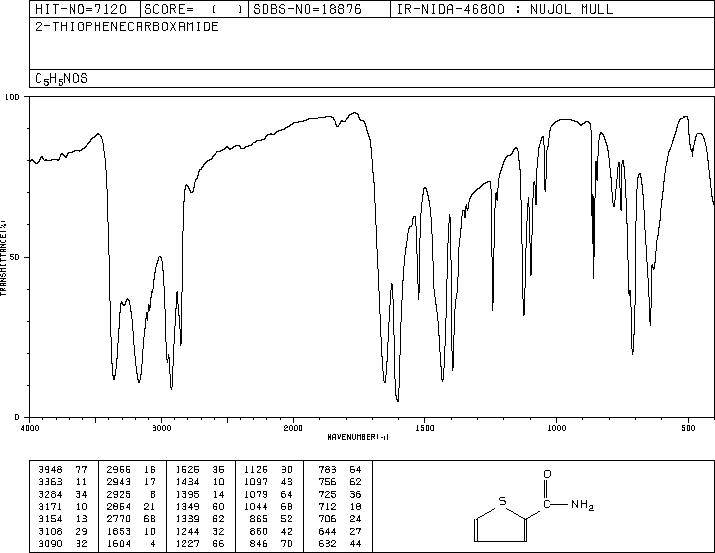Click the 3000 wavenumber axis label
Screen dimensions: 715x553
tap(161, 428)
